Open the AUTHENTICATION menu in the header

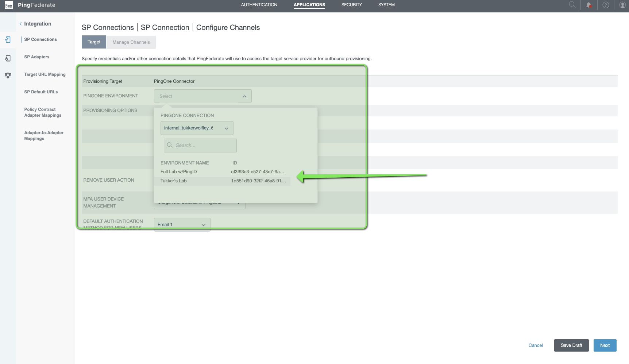point(259,5)
